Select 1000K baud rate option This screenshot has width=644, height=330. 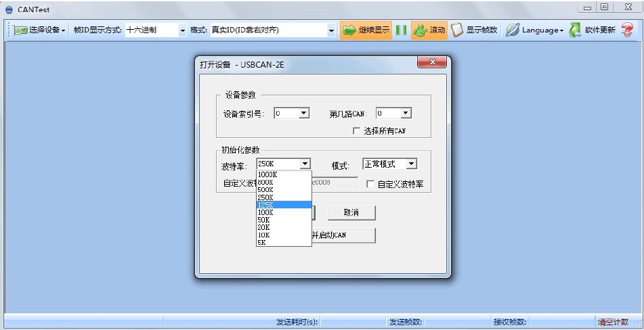coord(284,174)
